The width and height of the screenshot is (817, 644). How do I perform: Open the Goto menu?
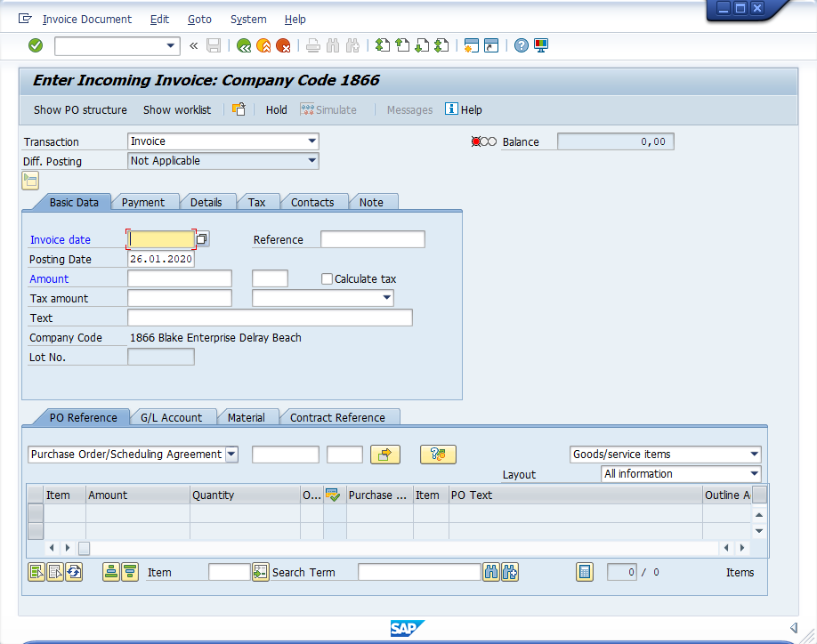tap(199, 19)
